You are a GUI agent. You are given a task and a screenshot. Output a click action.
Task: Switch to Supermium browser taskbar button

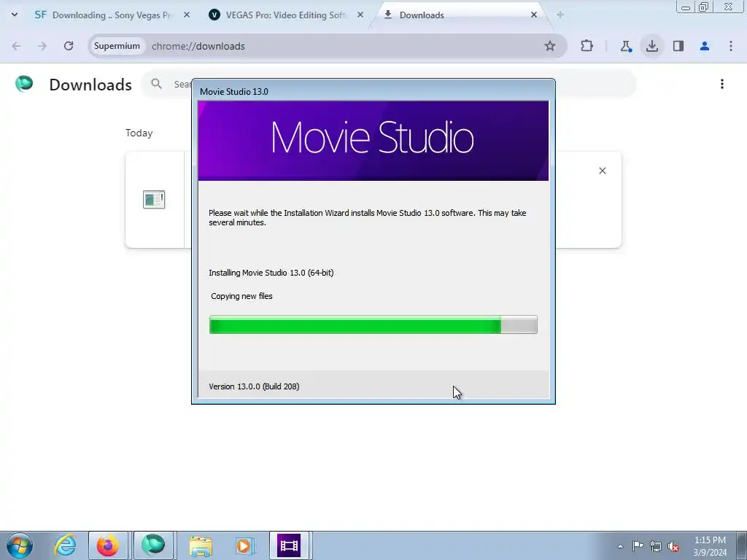click(153, 545)
